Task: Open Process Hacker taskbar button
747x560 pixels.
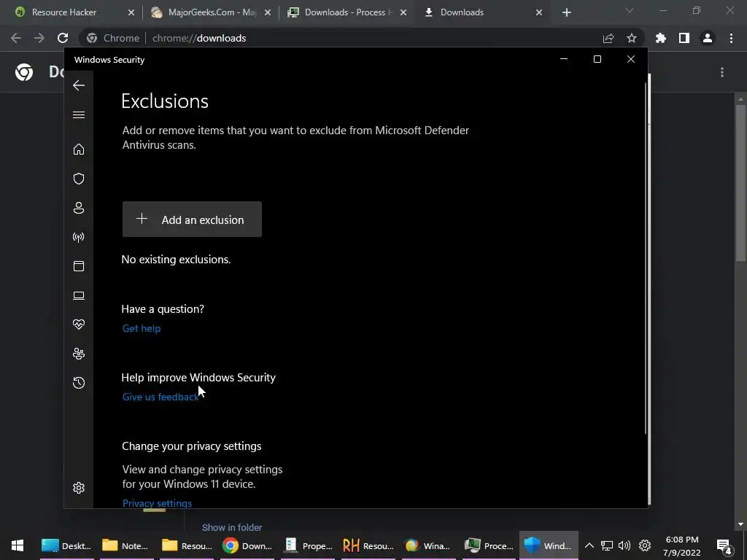Action: 489,545
